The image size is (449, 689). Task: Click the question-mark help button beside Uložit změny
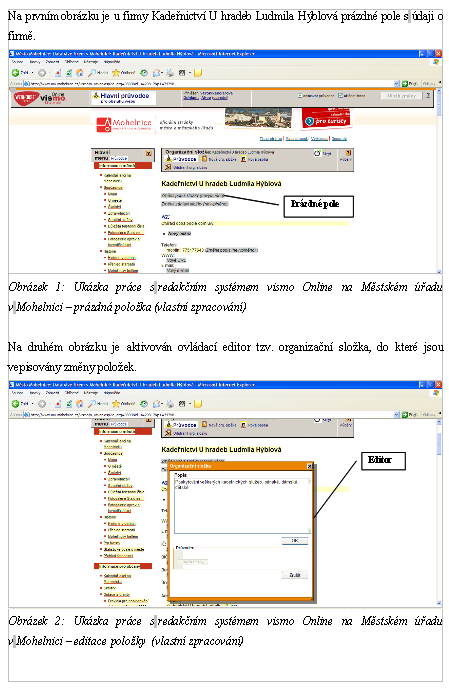[428, 95]
